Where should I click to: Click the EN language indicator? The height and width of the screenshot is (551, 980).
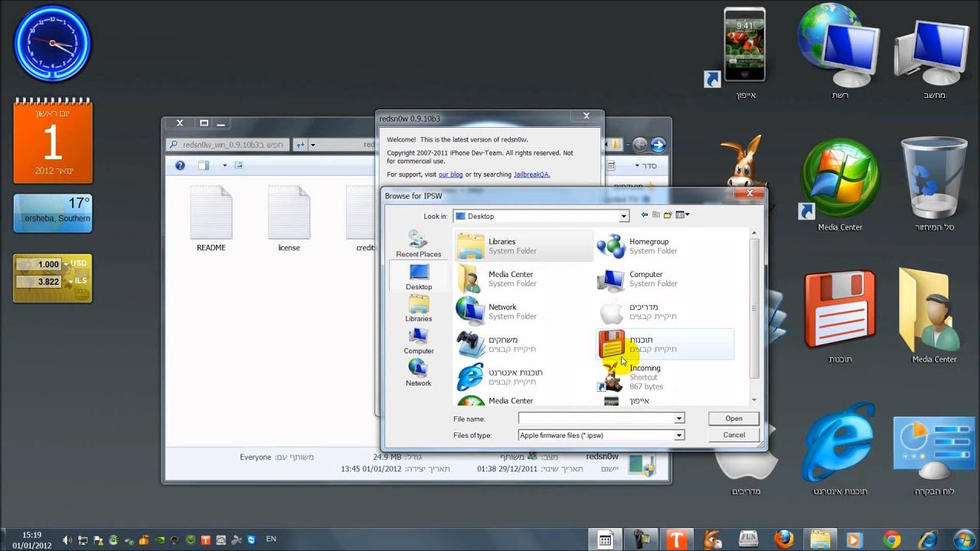pos(271,540)
